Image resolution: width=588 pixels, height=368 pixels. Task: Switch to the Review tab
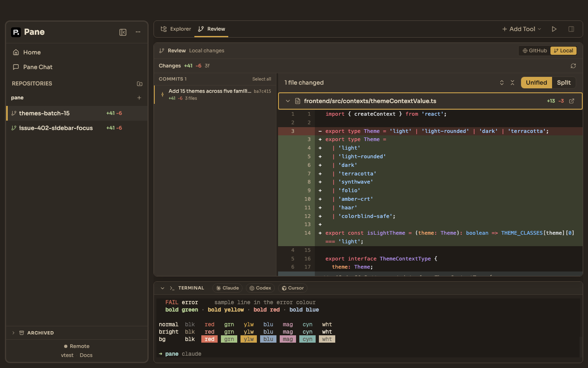pos(212,29)
